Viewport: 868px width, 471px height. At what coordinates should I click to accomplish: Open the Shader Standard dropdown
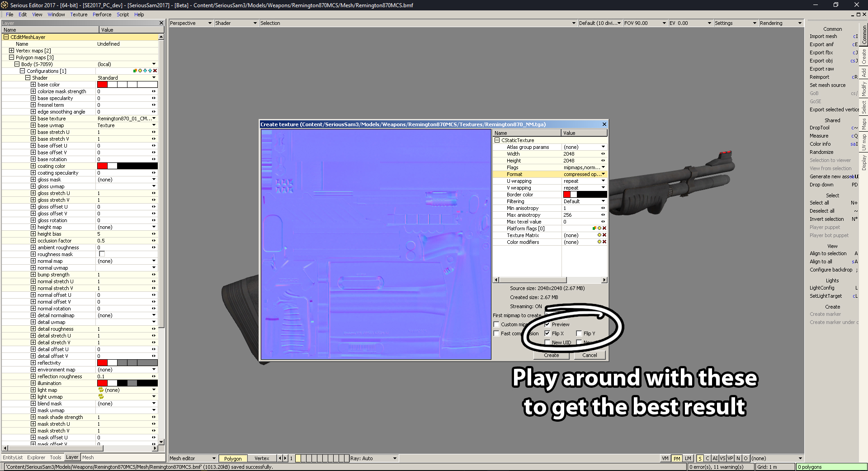tap(154, 78)
